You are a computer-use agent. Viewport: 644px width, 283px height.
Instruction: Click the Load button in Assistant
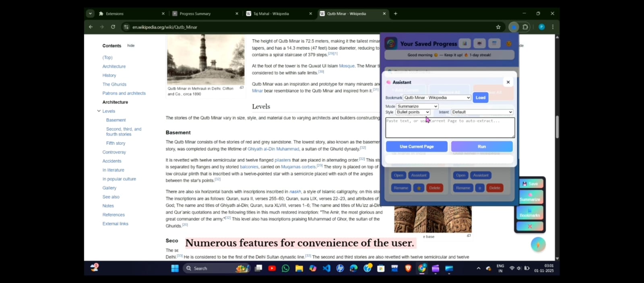click(480, 98)
